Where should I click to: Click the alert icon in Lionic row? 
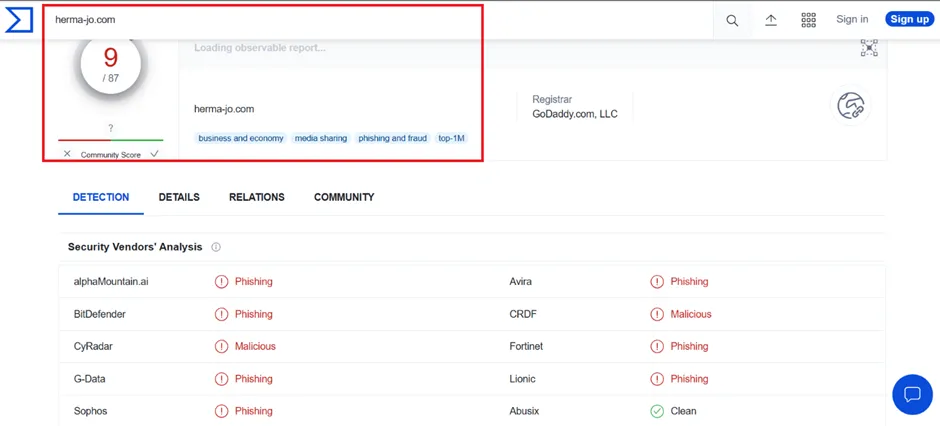657,379
